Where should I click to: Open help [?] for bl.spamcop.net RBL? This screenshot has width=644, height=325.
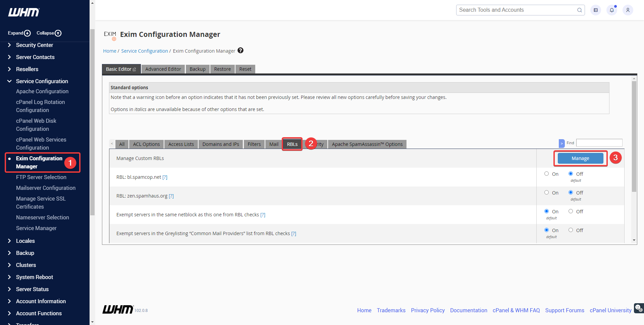165,177
